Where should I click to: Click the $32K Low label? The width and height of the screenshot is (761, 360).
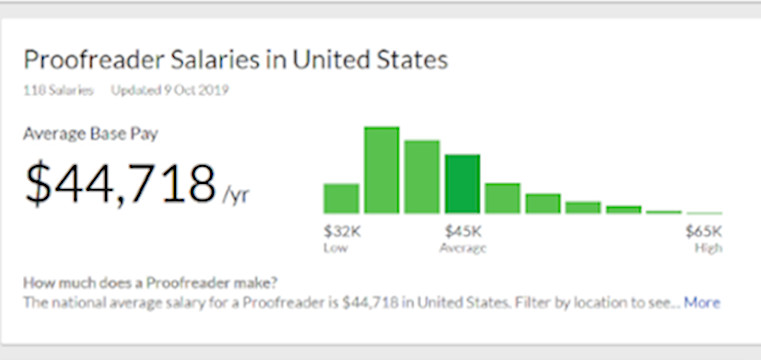point(342,239)
